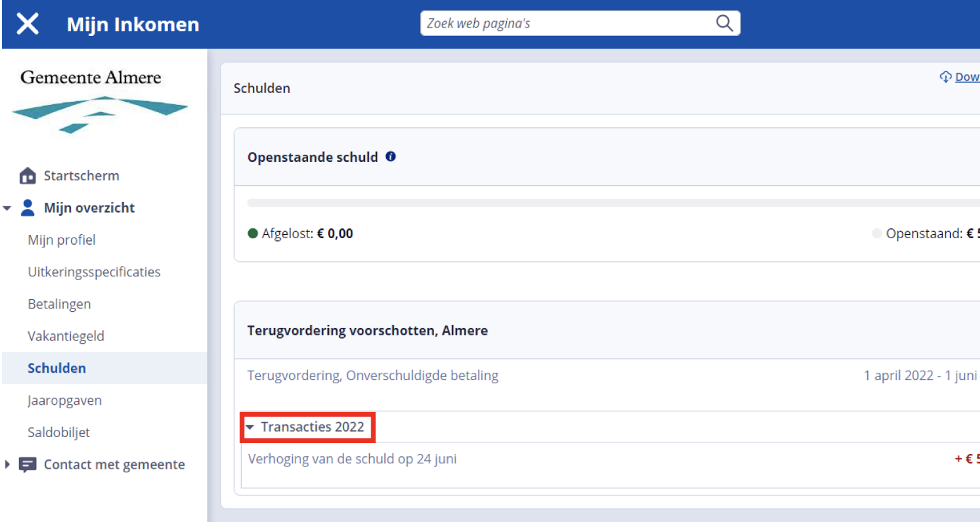Viewport: 980px width, 522px height.
Task: Click the Download link
Action: (967, 77)
